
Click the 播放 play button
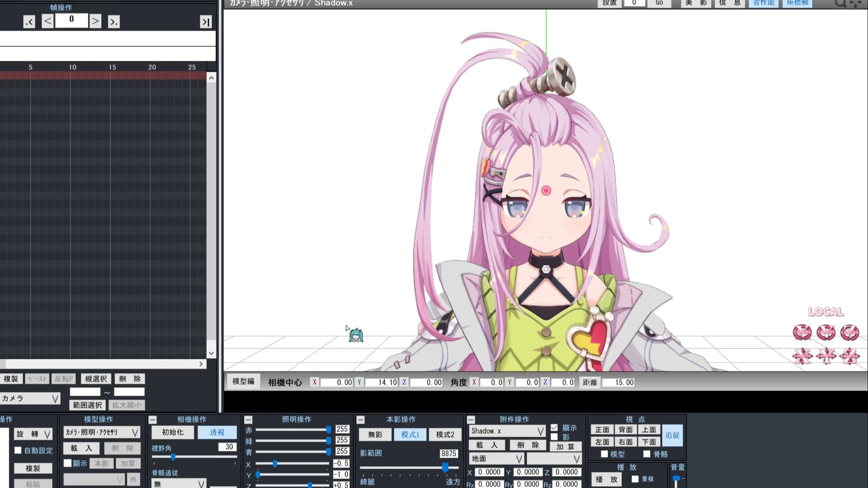pyautogui.click(x=606, y=479)
